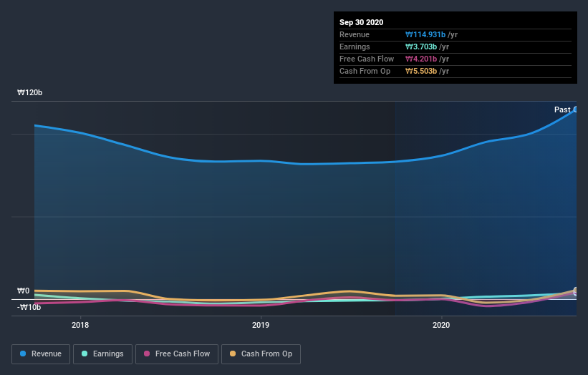Click the Earnings row label in tooltip
This screenshot has height=375, width=588.
[355, 47]
